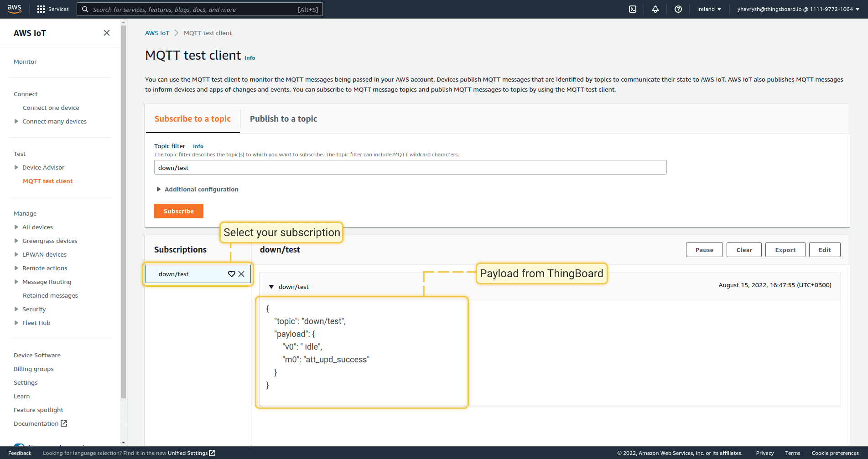Switch to Publish to a topic tab
868x459 pixels.
tap(283, 119)
